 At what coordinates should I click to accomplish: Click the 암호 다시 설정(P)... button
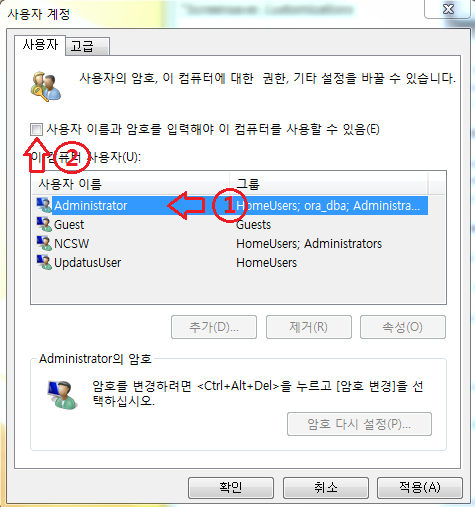[359, 424]
